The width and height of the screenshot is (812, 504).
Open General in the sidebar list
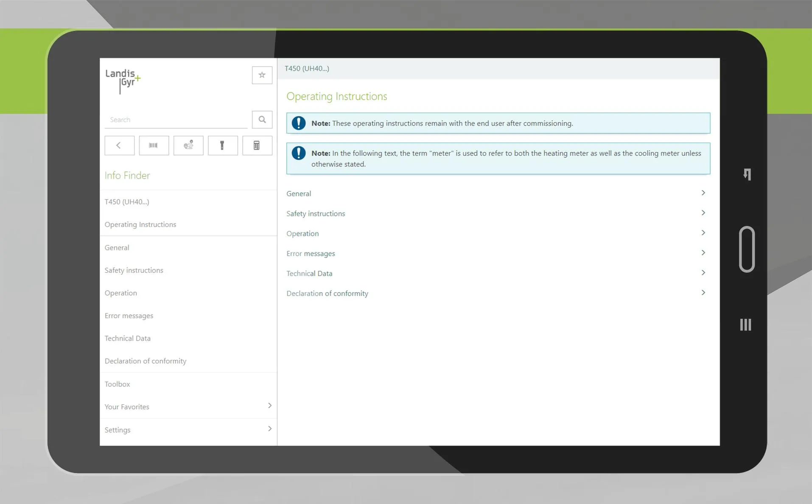(x=117, y=247)
